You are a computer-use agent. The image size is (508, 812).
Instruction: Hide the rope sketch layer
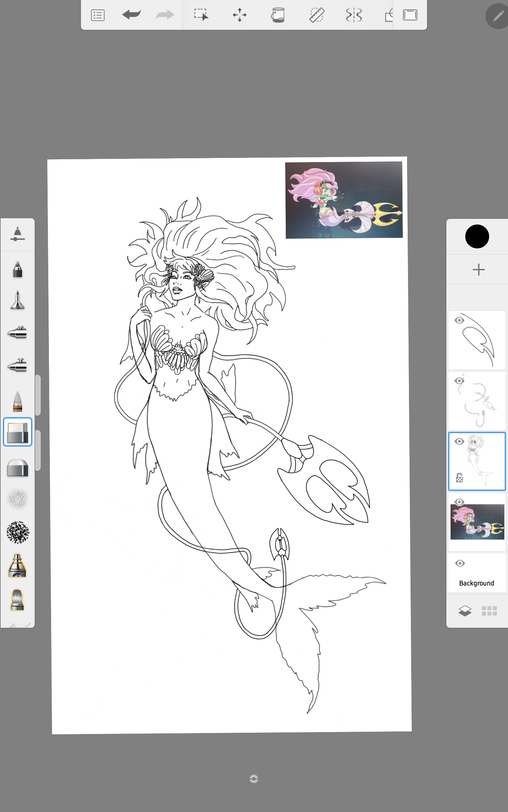459,381
